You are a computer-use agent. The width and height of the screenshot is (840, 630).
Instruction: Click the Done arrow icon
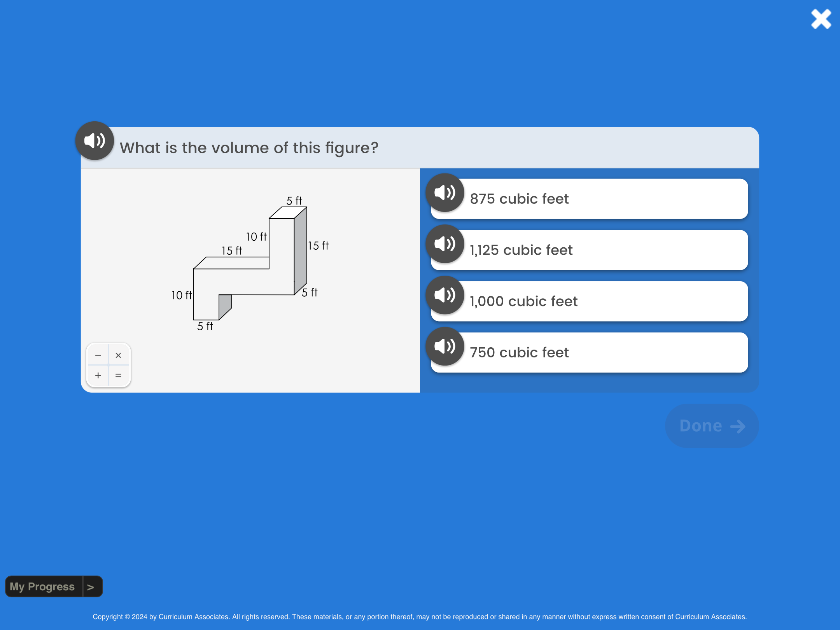click(x=738, y=427)
